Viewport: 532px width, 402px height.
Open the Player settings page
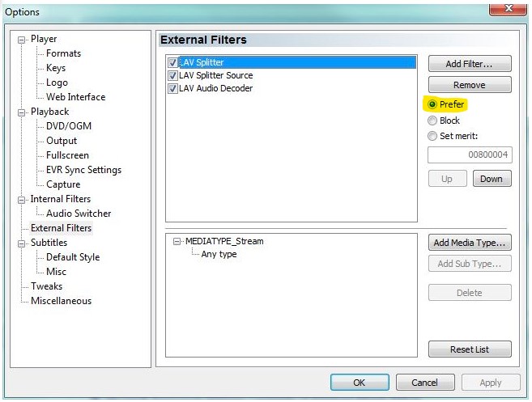click(44, 39)
